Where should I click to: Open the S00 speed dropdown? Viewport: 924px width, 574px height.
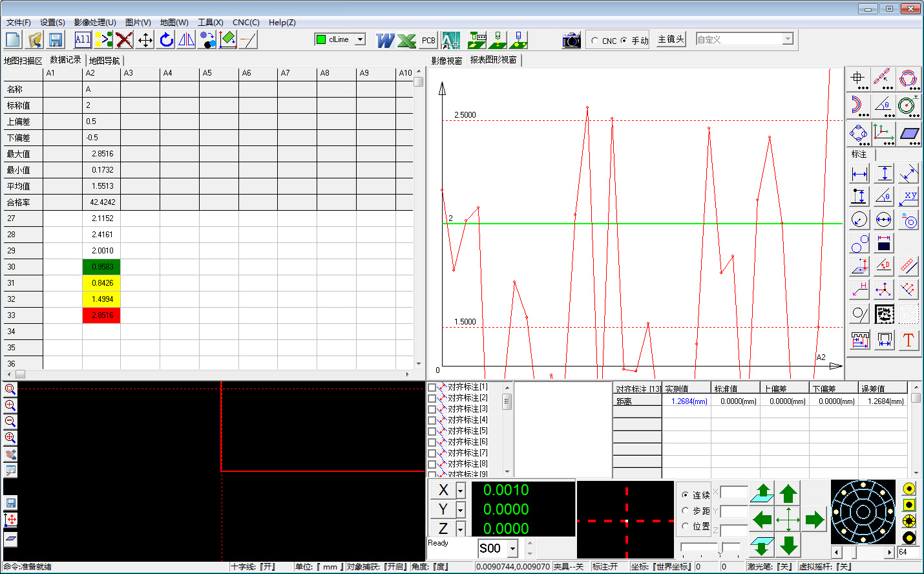tap(512, 549)
